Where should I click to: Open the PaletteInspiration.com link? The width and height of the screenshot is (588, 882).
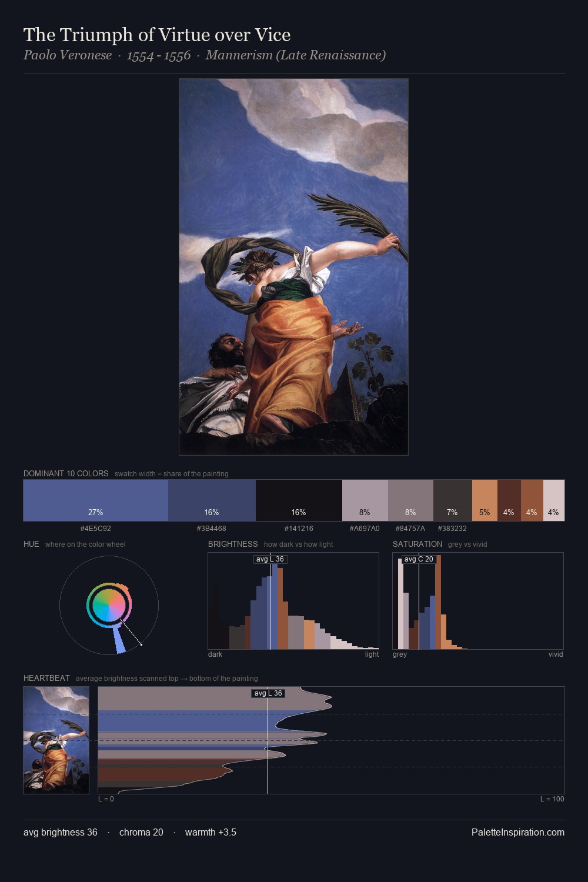pyautogui.click(x=518, y=832)
